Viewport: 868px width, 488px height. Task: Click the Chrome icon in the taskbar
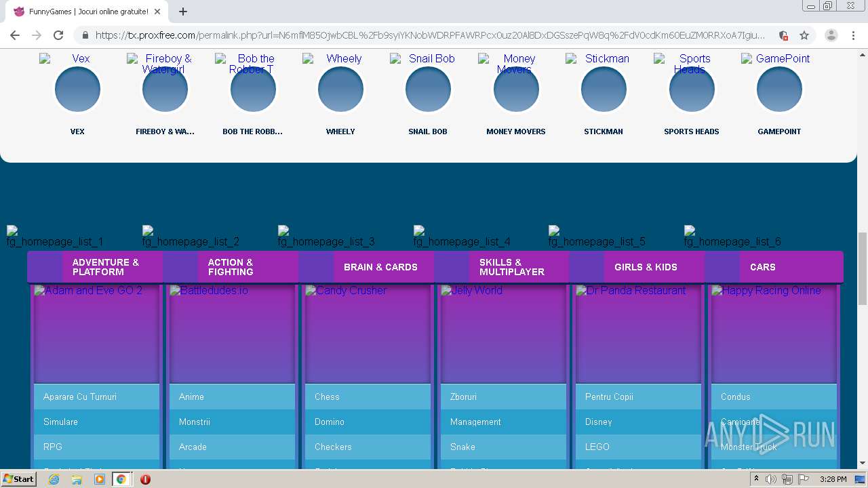click(121, 479)
